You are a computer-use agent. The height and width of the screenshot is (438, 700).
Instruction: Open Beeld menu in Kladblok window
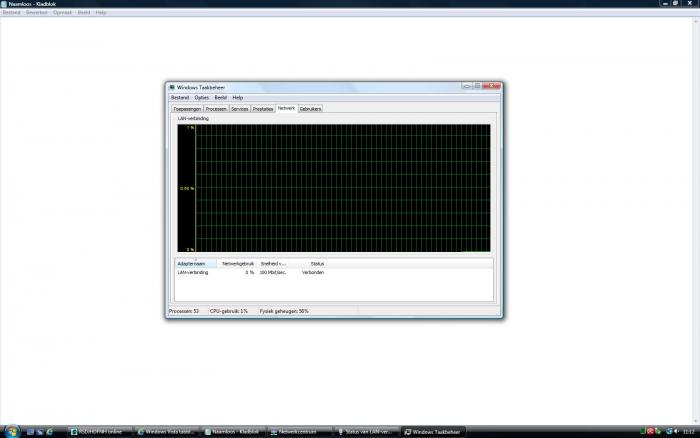83,13
